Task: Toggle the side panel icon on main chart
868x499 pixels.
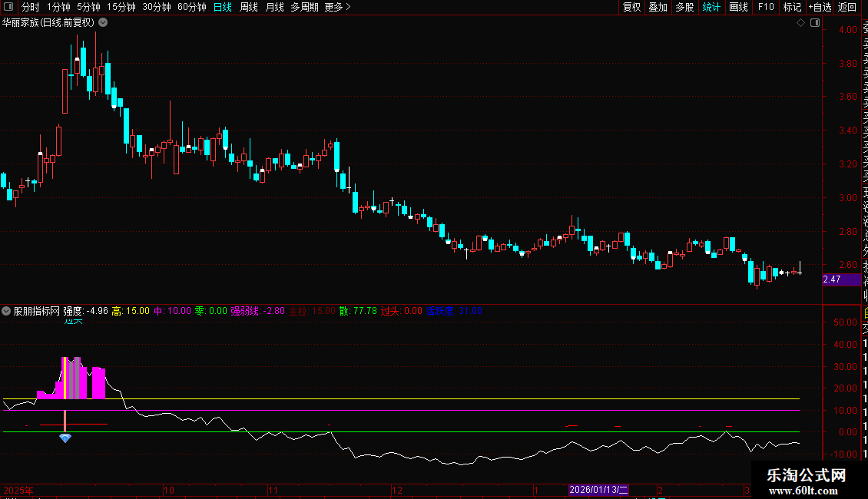Action: (x=815, y=23)
